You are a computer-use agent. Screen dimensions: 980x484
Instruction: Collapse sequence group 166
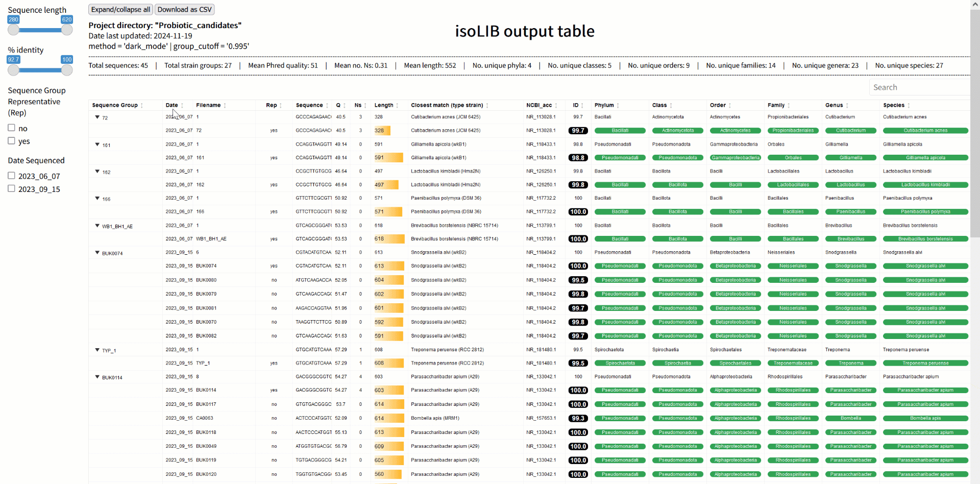(97, 199)
